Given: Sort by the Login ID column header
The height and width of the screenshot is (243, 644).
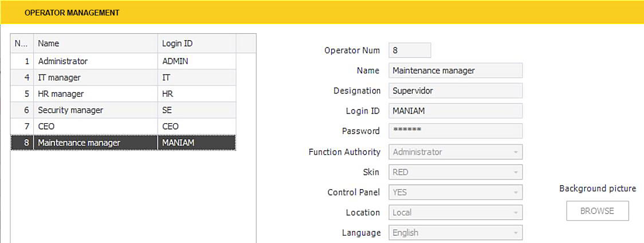Looking at the screenshot, I should click(x=197, y=43).
